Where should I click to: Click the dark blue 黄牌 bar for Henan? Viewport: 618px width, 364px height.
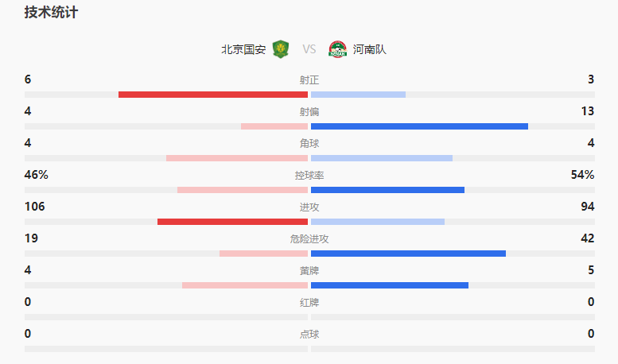pos(390,285)
